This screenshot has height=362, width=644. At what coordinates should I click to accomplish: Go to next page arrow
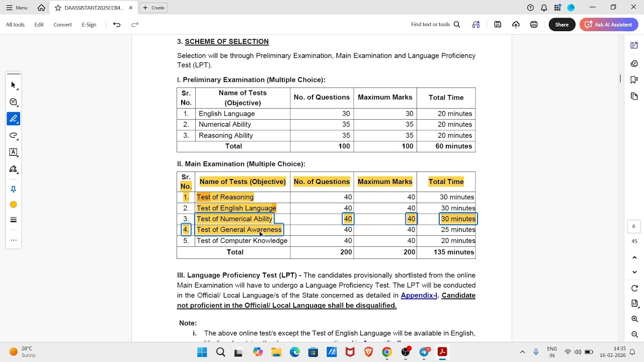point(634,272)
